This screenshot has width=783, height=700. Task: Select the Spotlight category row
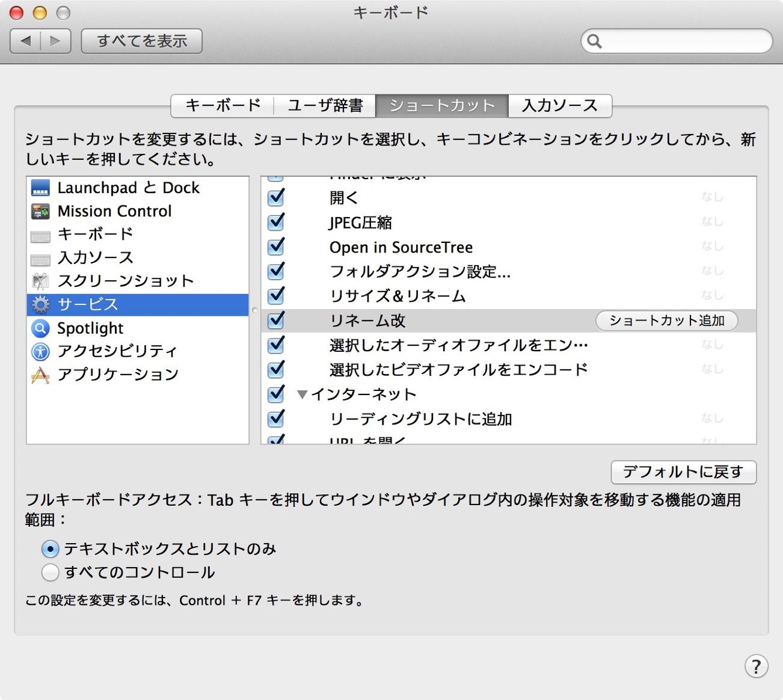138,328
